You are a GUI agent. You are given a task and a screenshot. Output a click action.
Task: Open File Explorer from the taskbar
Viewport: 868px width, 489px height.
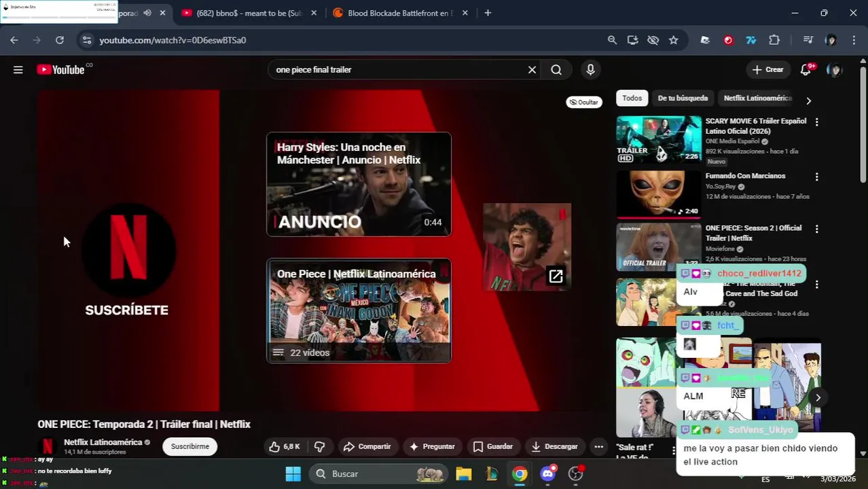point(464,473)
